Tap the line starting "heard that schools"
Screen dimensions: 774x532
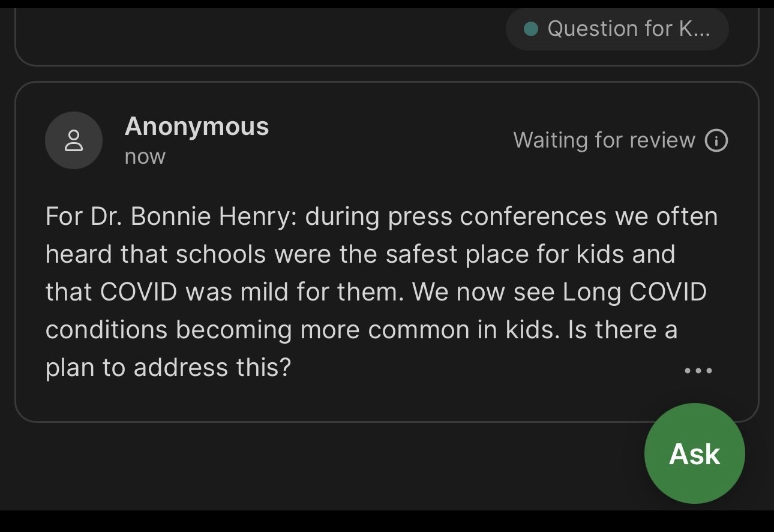(x=360, y=254)
